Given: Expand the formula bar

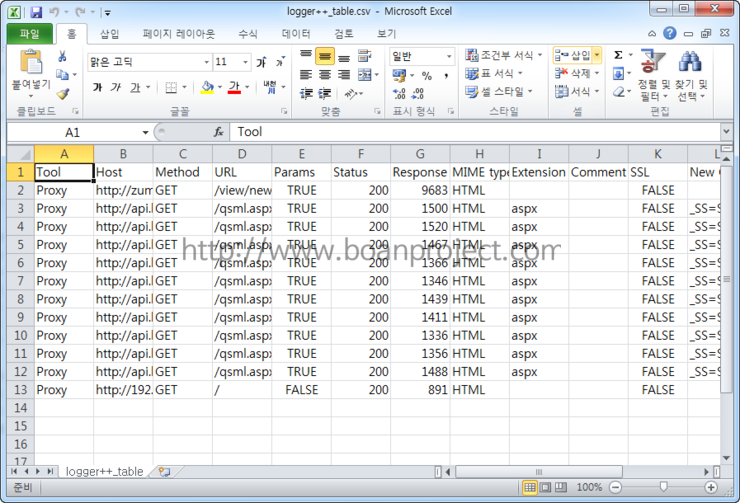Looking at the screenshot, I should click(x=726, y=132).
